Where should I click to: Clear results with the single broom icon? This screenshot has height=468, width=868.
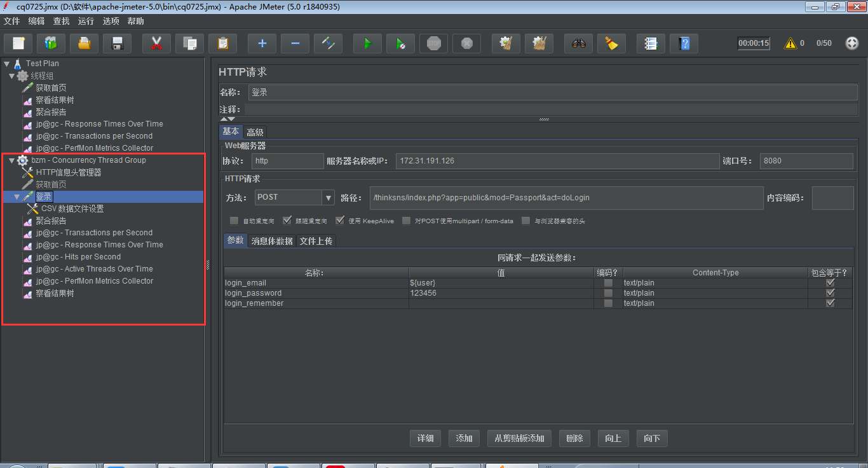click(x=506, y=43)
